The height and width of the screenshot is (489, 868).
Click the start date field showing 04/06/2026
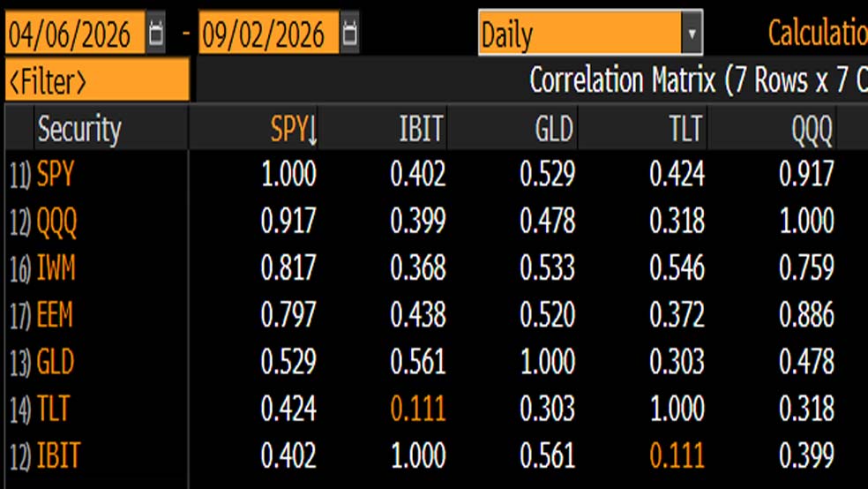pos(75,33)
